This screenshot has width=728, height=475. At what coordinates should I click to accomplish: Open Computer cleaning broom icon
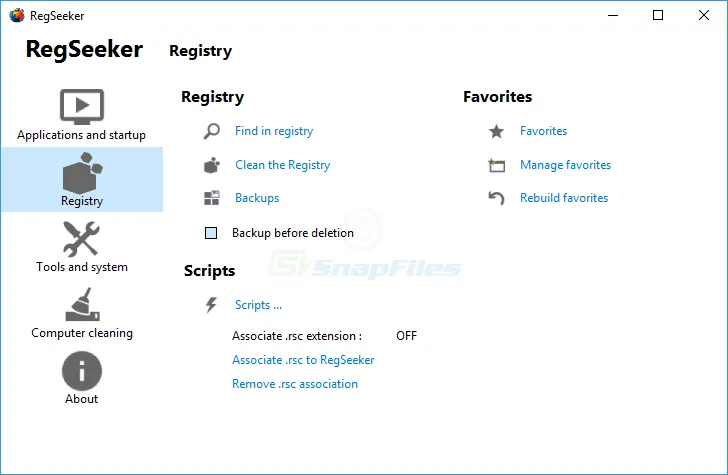(82, 305)
